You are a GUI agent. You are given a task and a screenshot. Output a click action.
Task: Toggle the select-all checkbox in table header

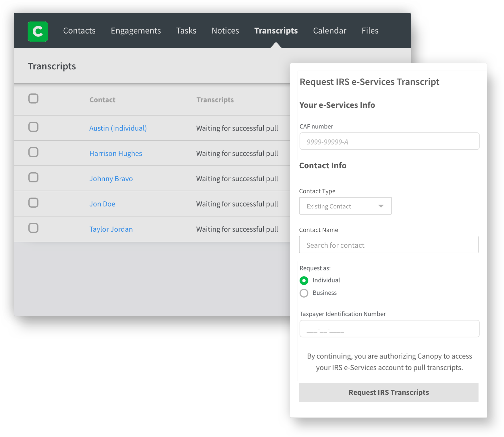tap(33, 99)
